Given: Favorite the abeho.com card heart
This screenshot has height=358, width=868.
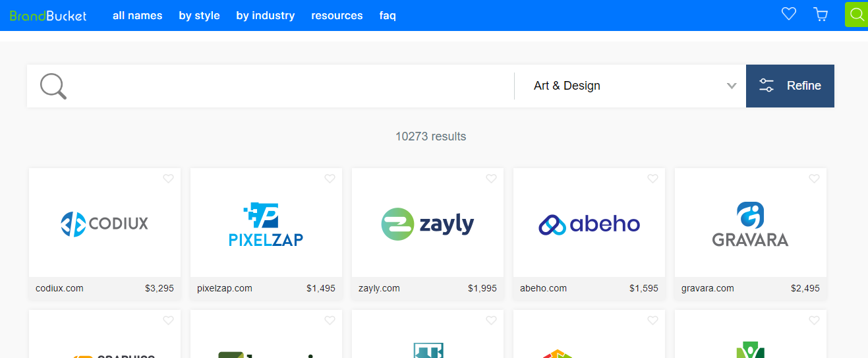Looking at the screenshot, I should (x=652, y=179).
